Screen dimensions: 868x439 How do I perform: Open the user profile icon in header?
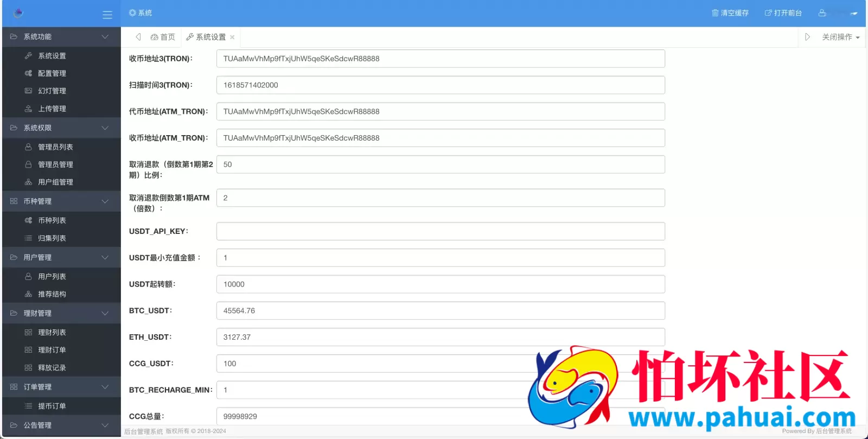(x=822, y=12)
